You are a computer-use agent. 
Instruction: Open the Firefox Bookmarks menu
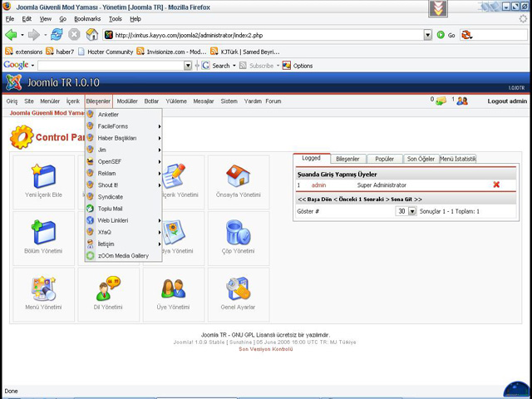tap(87, 19)
